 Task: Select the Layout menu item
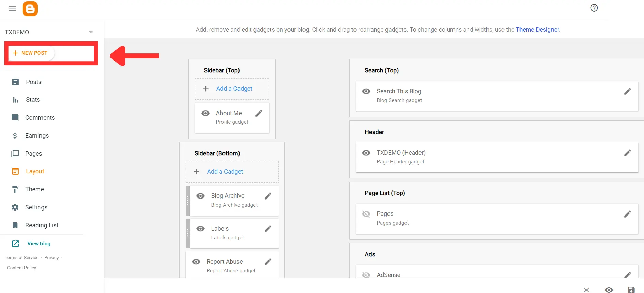35,171
